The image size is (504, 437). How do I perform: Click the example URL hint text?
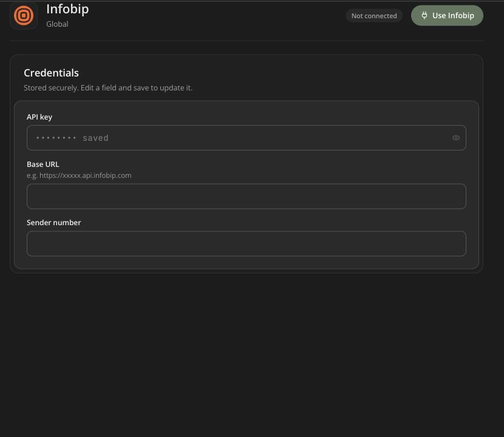click(79, 175)
